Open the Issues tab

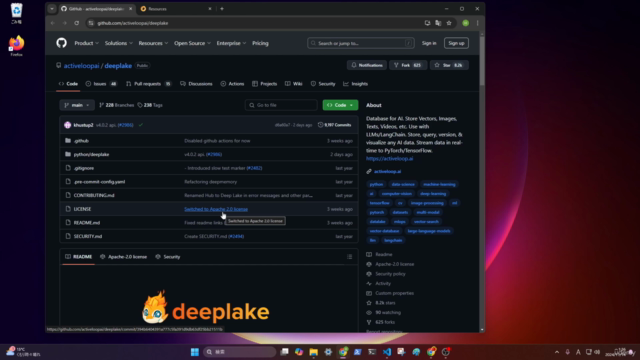click(x=101, y=84)
